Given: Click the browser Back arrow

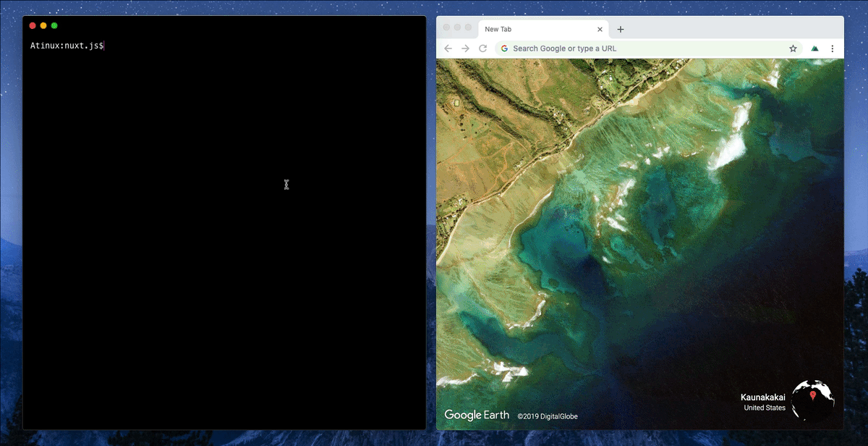Looking at the screenshot, I should pyautogui.click(x=448, y=49).
